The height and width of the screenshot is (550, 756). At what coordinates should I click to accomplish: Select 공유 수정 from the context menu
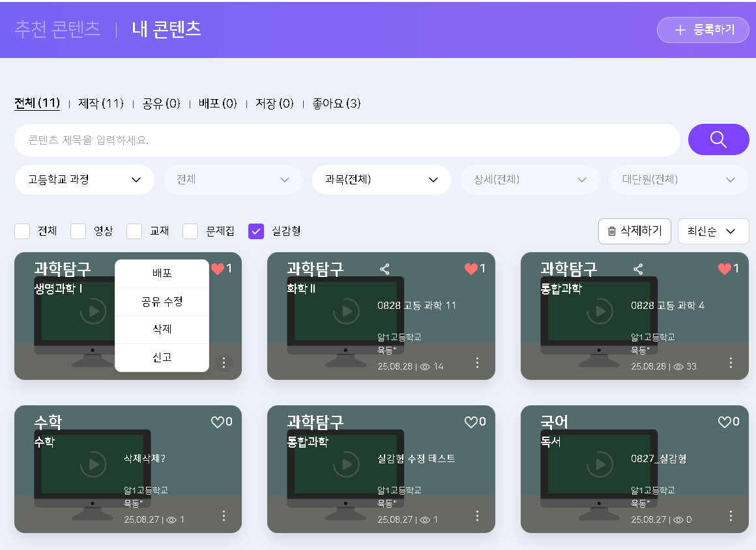[x=162, y=302]
